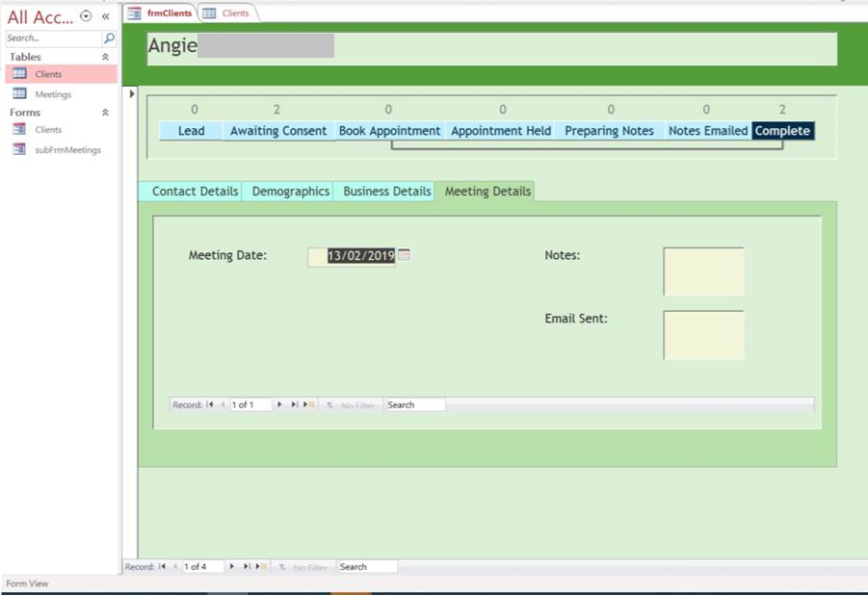This screenshot has height=595, width=868.
Task: Click the main form navigator Search box
Action: [367, 566]
